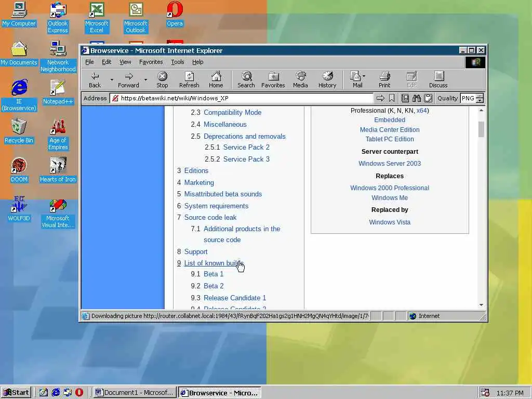
Task: Select the Opera desktop icon
Action: point(175,14)
